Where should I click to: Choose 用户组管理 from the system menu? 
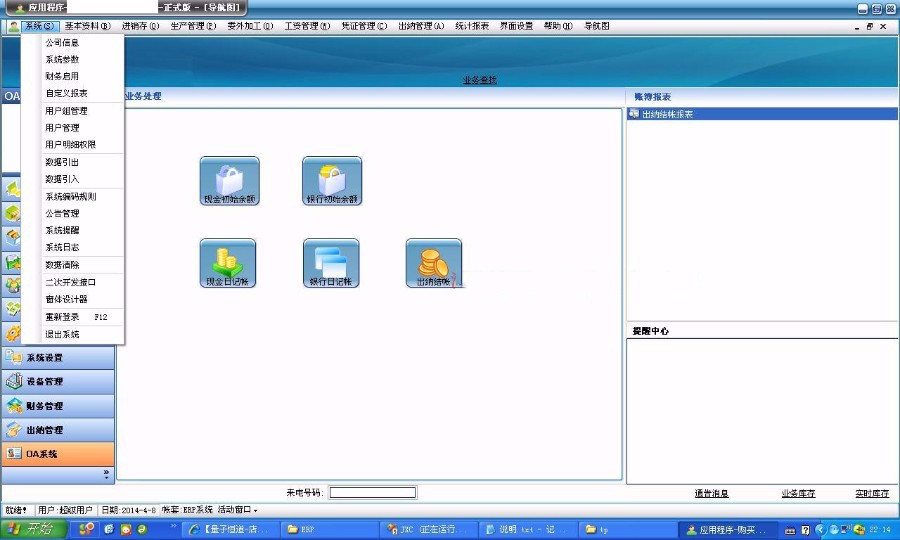[73, 111]
